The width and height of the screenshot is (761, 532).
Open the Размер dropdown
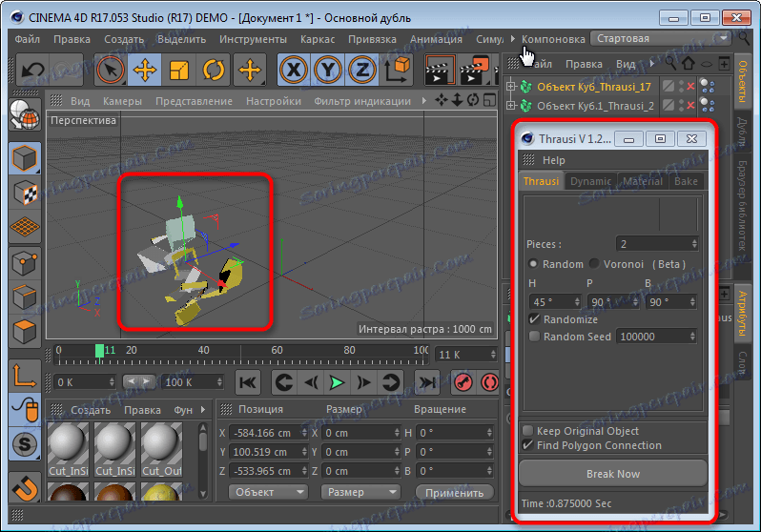tap(360, 492)
